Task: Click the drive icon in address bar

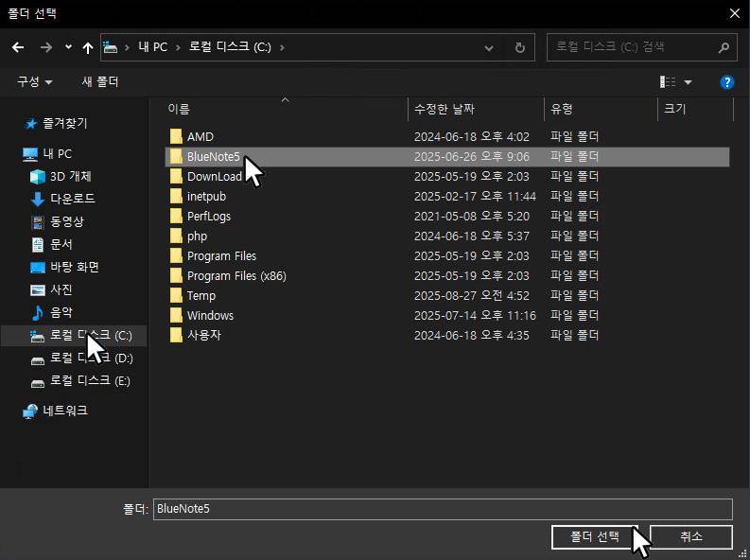Action: (x=111, y=47)
